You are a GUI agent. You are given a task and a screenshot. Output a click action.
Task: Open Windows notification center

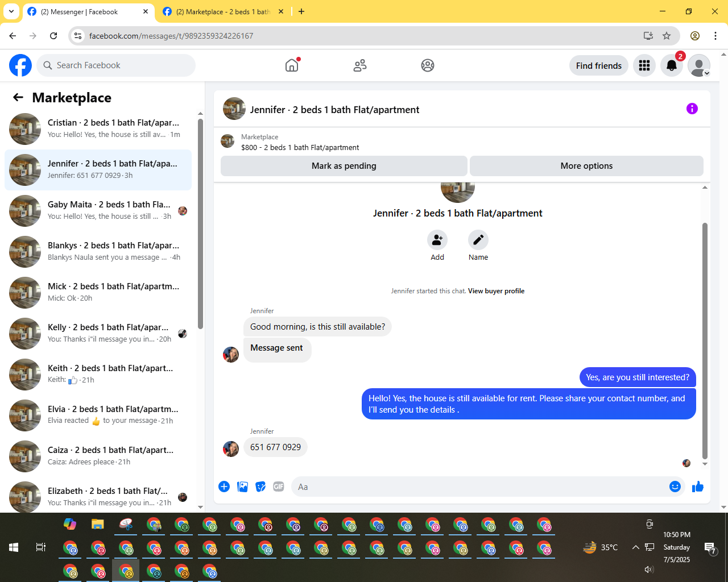pyautogui.click(x=710, y=548)
